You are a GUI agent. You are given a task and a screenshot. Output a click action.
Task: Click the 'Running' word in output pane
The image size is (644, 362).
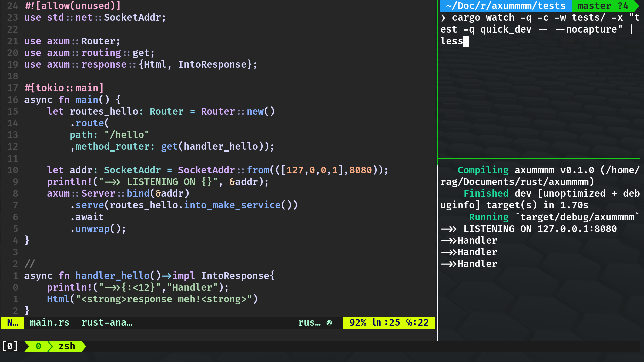click(489, 217)
